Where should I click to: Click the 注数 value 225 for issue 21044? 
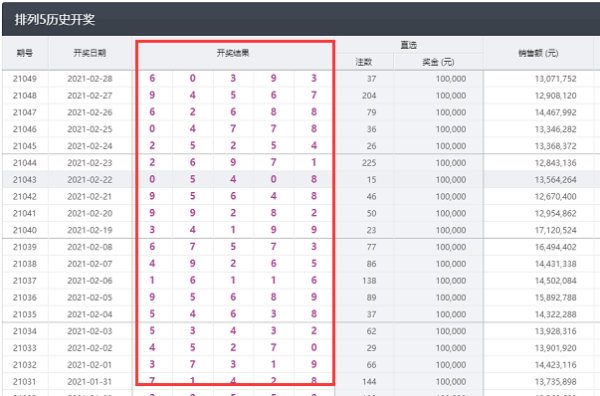pyautogui.click(x=369, y=163)
